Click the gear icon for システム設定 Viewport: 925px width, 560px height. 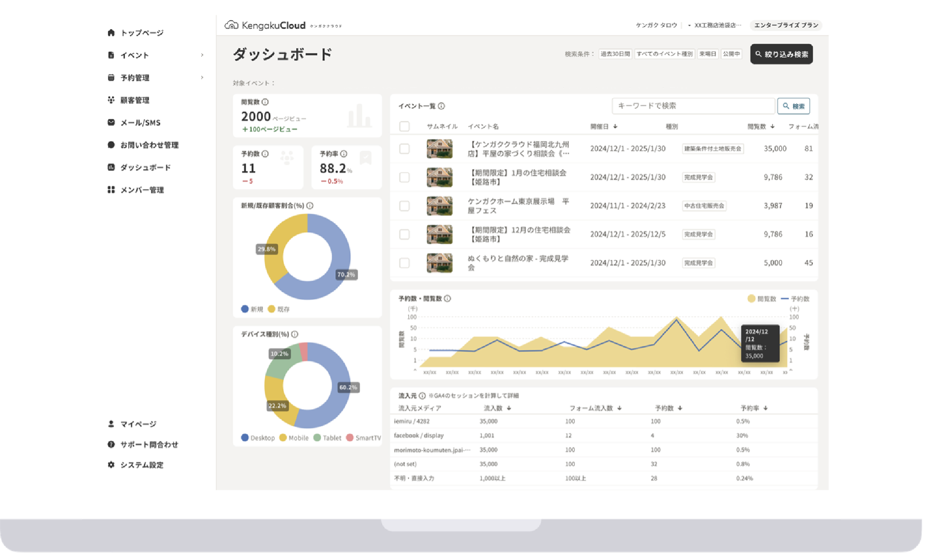[111, 464]
